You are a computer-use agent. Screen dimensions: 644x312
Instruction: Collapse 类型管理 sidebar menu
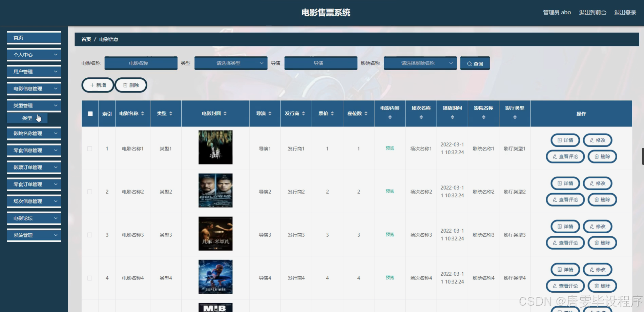(34, 105)
